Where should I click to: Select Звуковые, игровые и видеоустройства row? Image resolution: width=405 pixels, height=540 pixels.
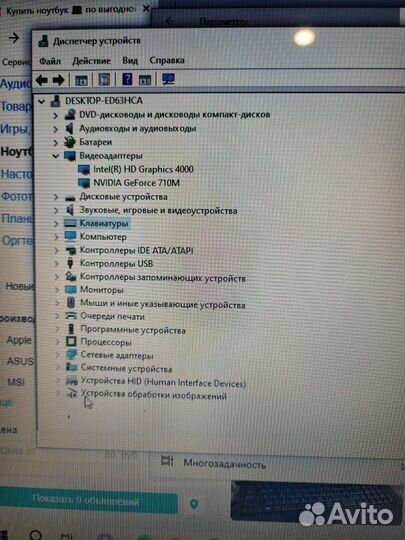158,210
